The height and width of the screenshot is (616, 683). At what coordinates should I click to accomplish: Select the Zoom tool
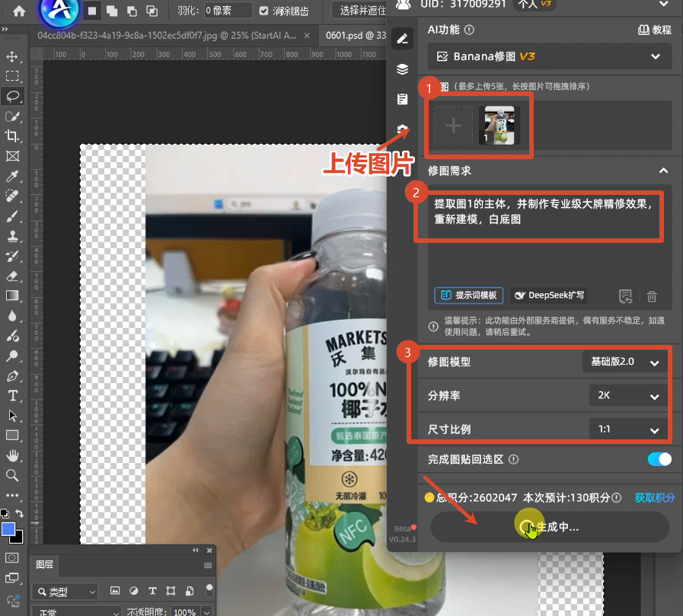(x=12, y=475)
